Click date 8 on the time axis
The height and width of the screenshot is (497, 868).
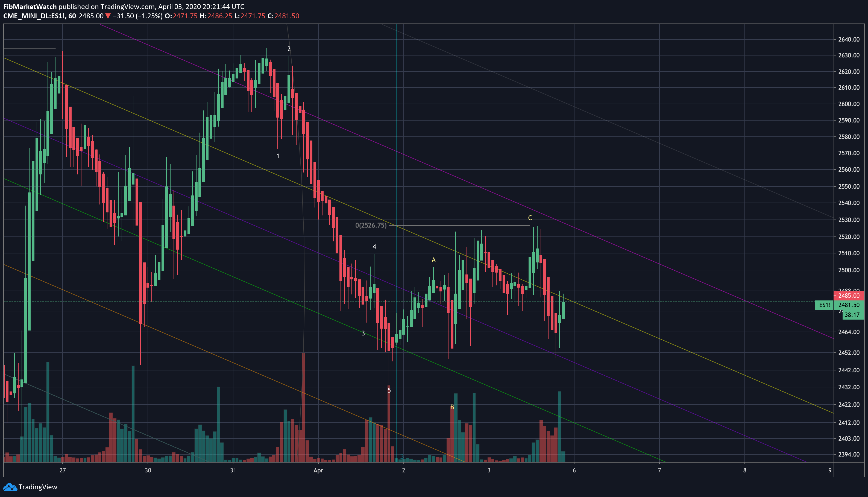pos(745,470)
